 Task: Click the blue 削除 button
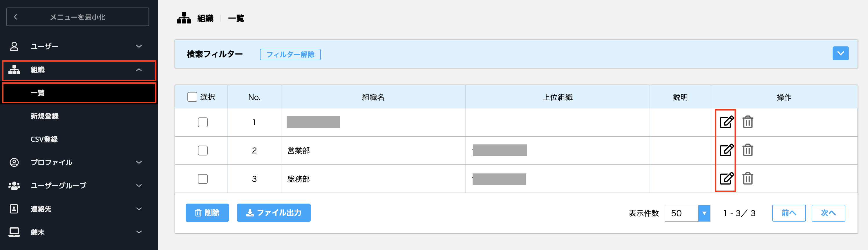click(207, 213)
